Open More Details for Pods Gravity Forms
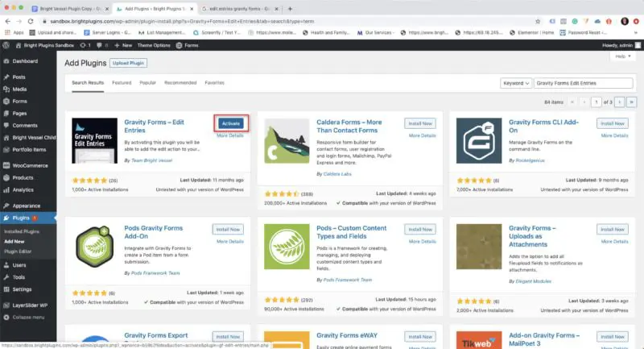The width and height of the screenshot is (644, 349). [229, 241]
